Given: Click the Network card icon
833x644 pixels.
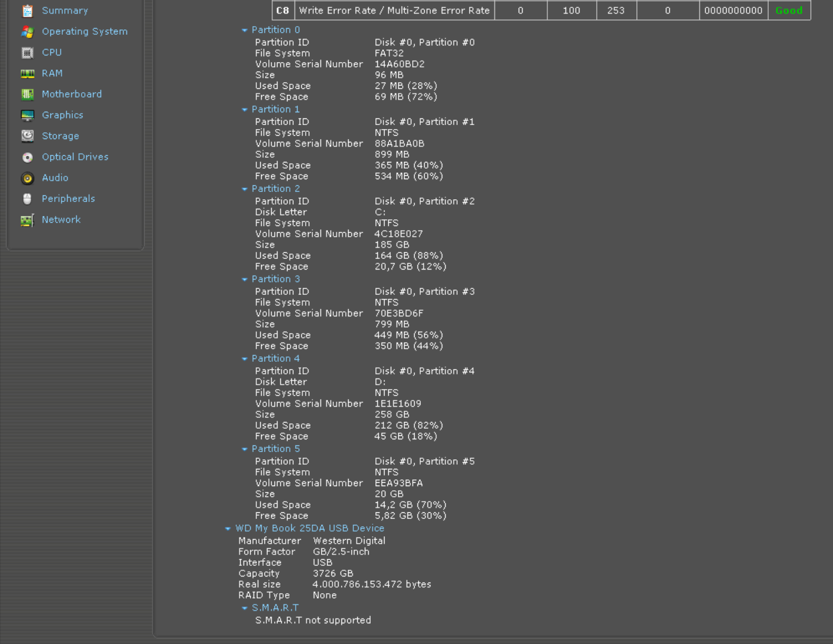Looking at the screenshot, I should coord(27,220).
